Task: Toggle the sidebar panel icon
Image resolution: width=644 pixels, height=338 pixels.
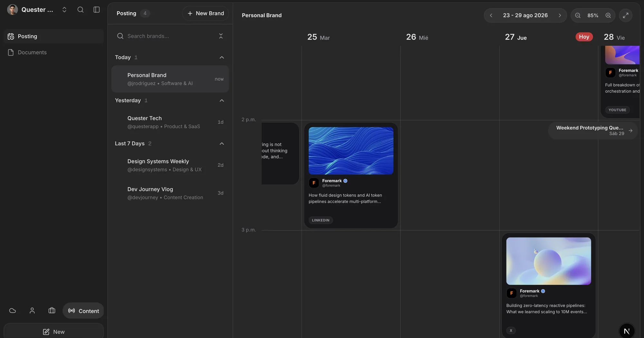Action: pos(97,10)
